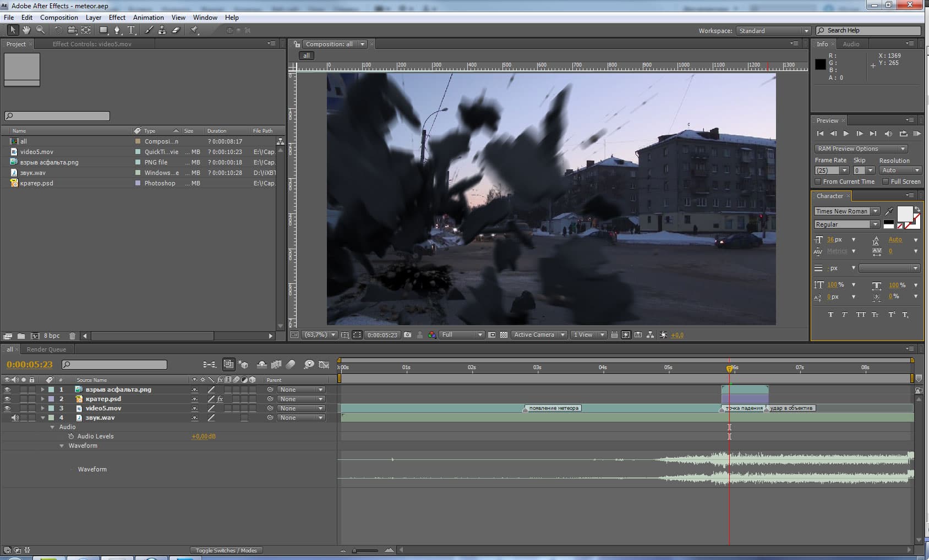Screen dimensions: 929x560
Task: Delete selected item with trash icon
Action: 72,336
